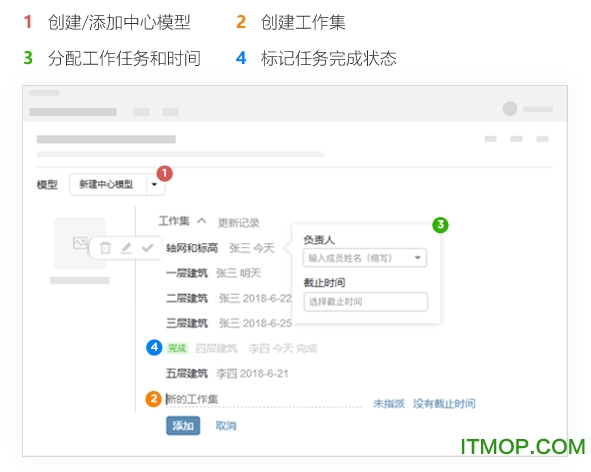Select the 二层建筑 workset row
The width and height of the screenshot is (591, 472).
tap(229, 298)
